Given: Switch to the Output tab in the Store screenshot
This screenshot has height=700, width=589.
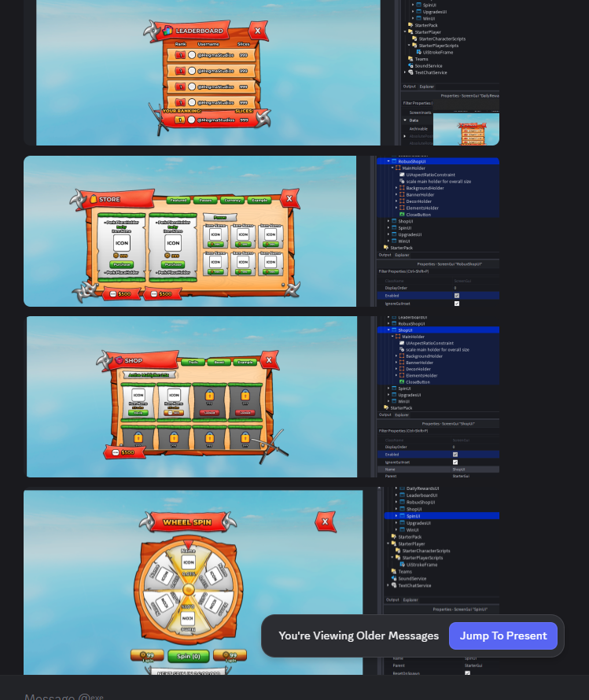Looking at the screenshot, I should tap(385, 255).
